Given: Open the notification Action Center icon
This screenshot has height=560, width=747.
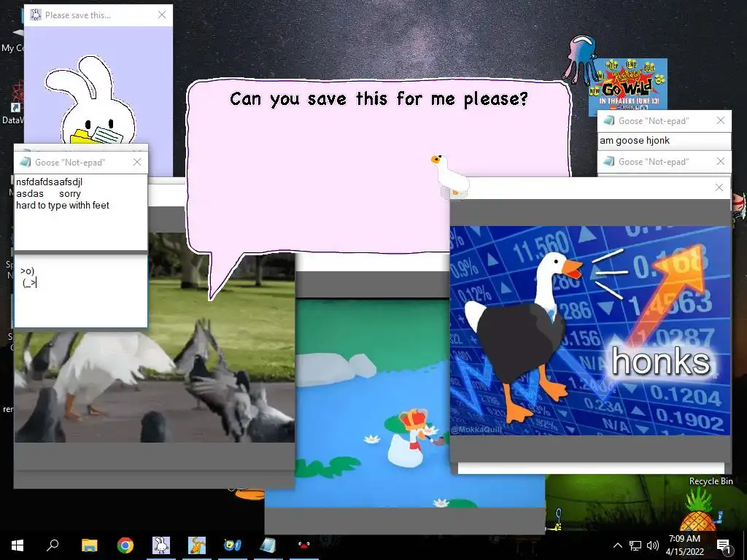Looking at the screenshot, I should click(724, 546).
